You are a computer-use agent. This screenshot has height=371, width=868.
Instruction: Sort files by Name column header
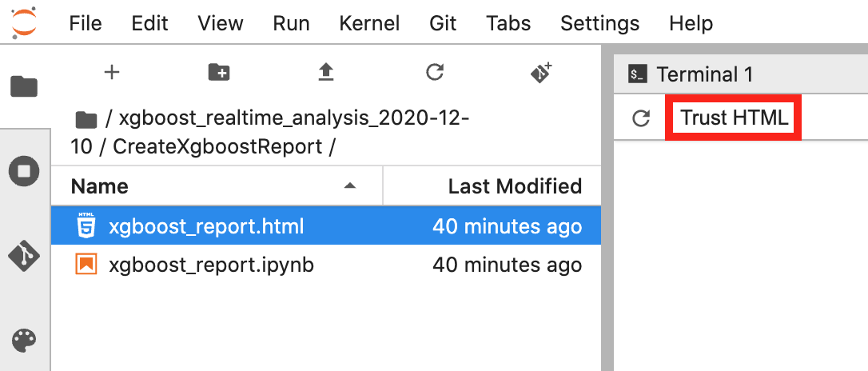(x=100, y=186)
